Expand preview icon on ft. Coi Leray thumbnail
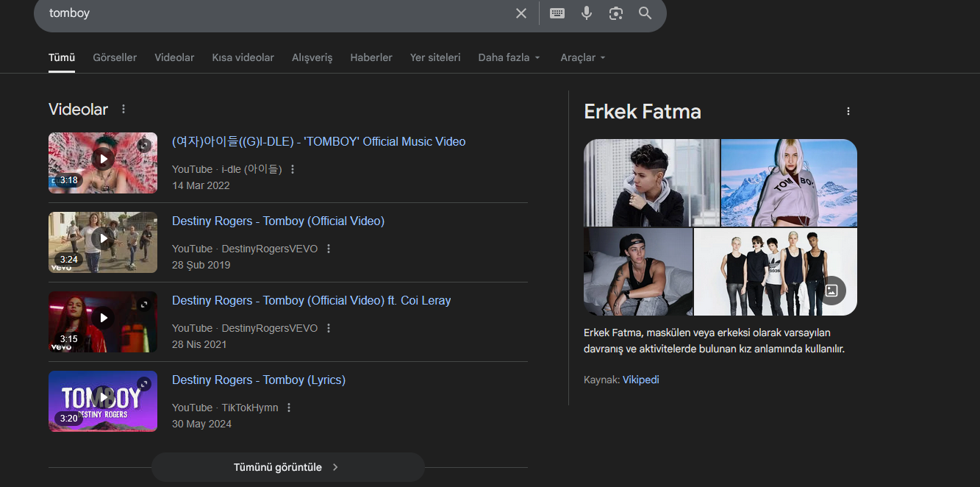The height and width of the screenshot is (487, 980). [144, 305]
